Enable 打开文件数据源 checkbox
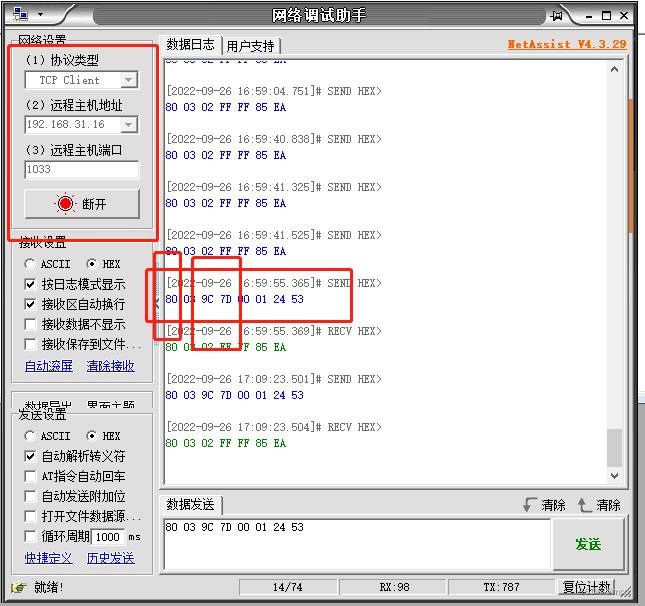The image size is (645, 606). pos(30,516)
